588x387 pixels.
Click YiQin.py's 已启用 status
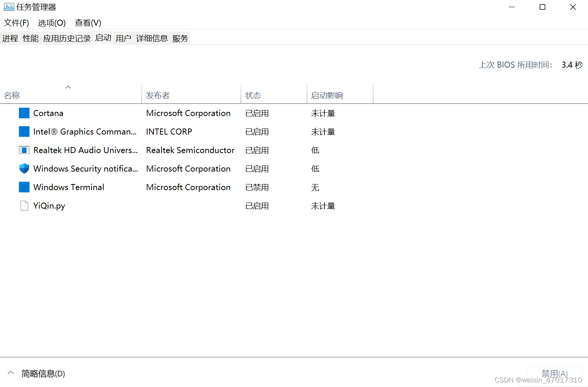tap(257, 206)
